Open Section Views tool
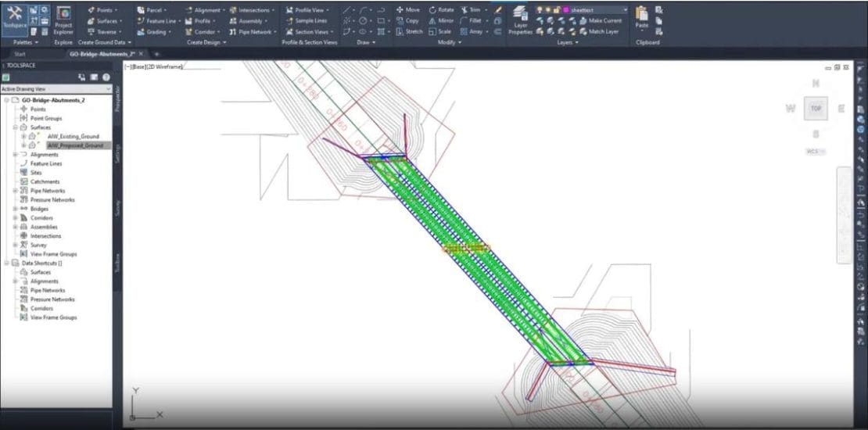This screenshot has height=430, width=868. click(x=309, y=32)
